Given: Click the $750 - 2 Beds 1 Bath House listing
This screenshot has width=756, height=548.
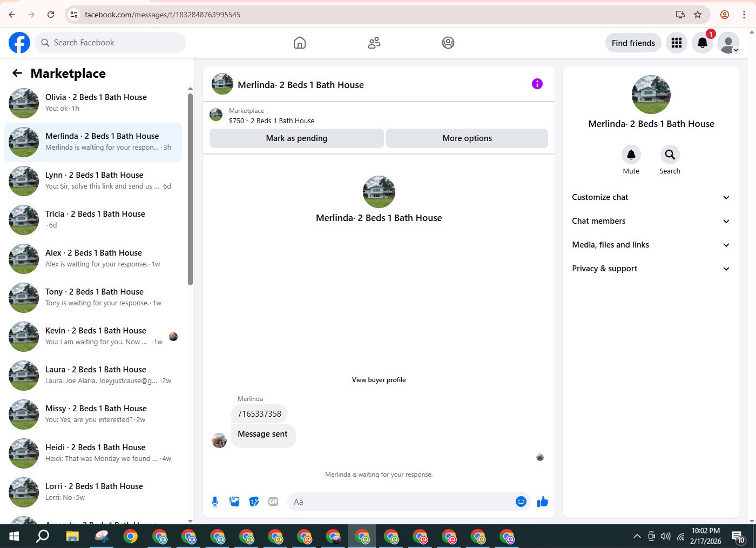Looking at the screenshot, I should point(272,121).
